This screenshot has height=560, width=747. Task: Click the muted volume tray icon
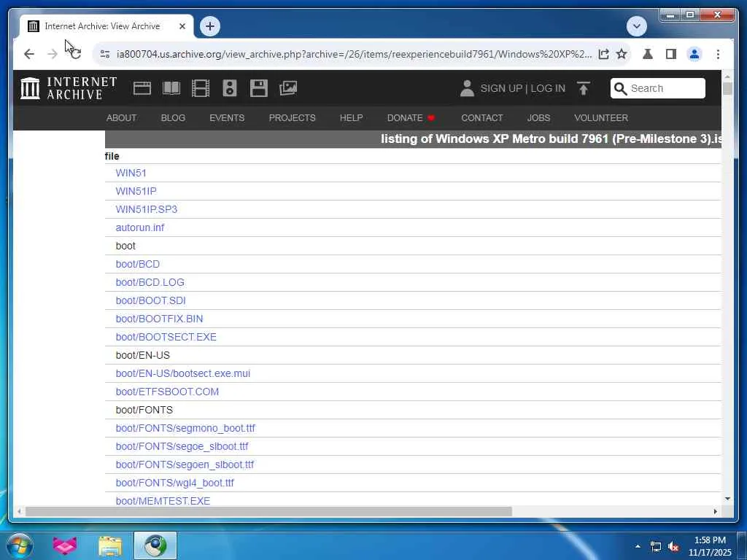click(x=673, y=547)
